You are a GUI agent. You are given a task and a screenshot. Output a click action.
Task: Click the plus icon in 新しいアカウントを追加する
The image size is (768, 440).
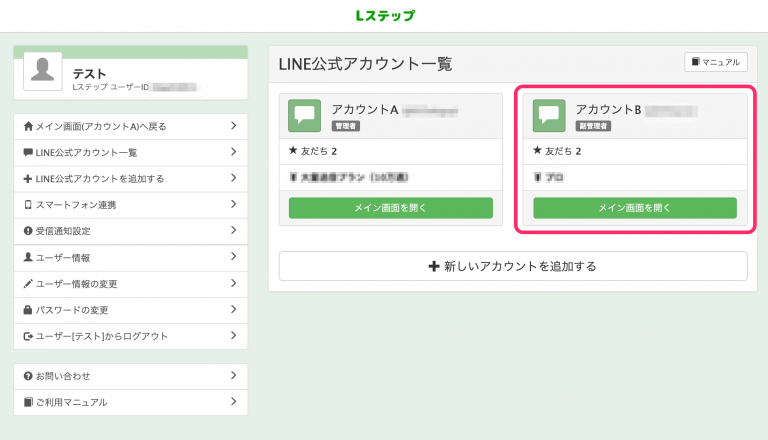click(433, 266)
